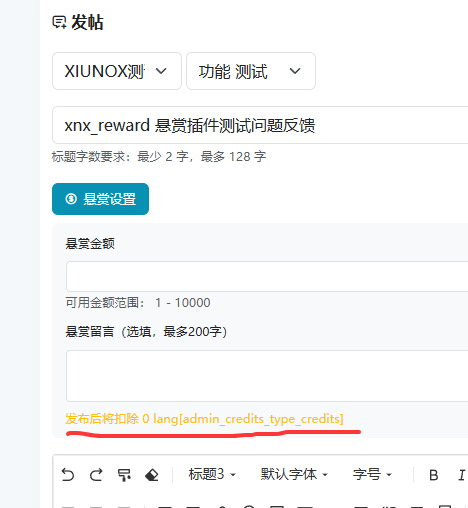Open the 字号 font size dropdown
Image resolution: width=468 pixels, height=508 pixels.
[x=372, y=474]
